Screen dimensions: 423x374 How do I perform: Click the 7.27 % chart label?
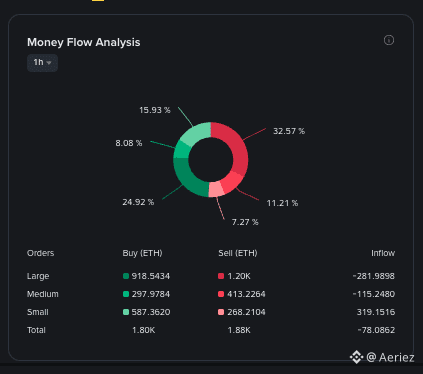[x=245, y=222]
